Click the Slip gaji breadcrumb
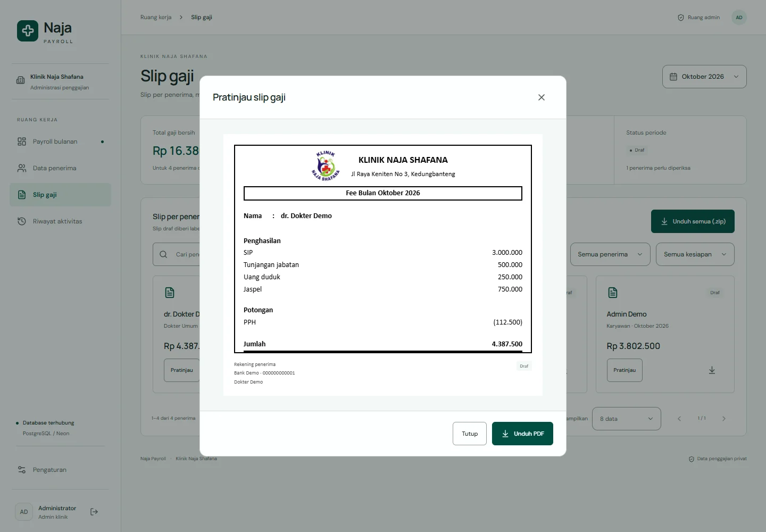The width and height of the screenshot is (766, 532). 202,18
